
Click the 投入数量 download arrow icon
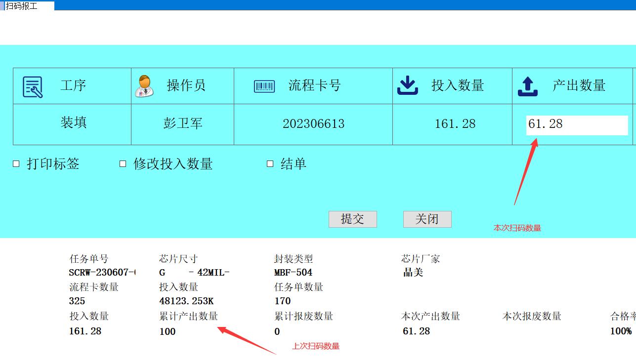(408, 85)
